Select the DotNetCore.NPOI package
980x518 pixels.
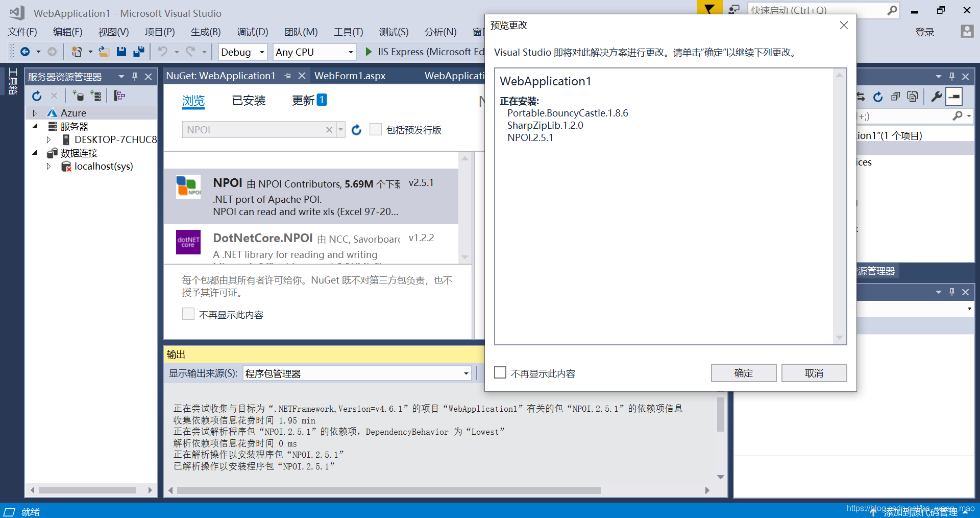tap(311, 244)
